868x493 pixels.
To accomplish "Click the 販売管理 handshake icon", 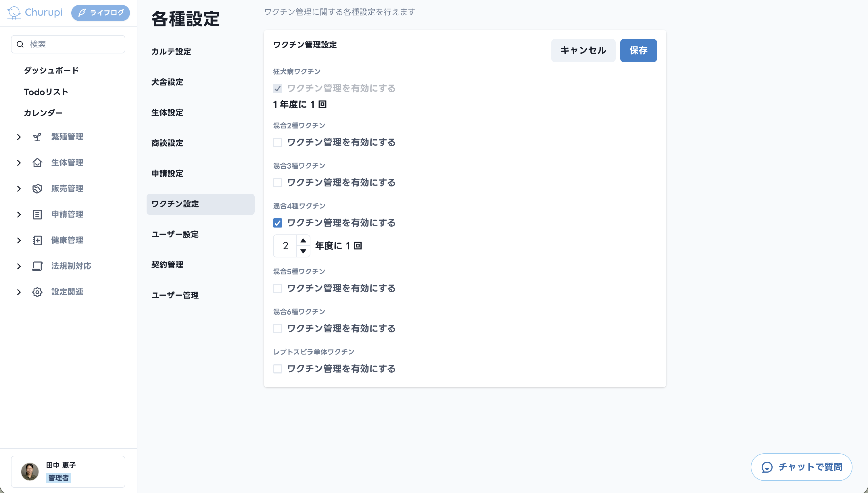I will point(37,188).
